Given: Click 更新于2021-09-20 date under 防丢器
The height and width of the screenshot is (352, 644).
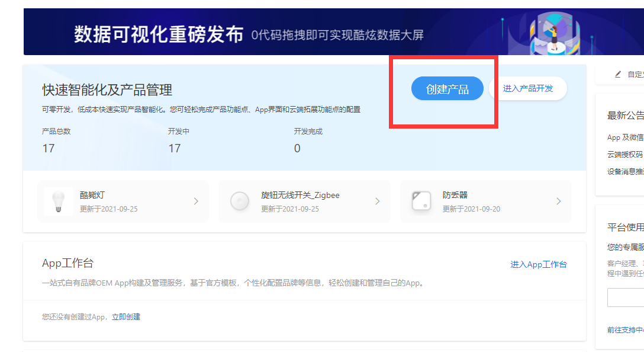Looking at the screenshot, I should coord(472,209).
